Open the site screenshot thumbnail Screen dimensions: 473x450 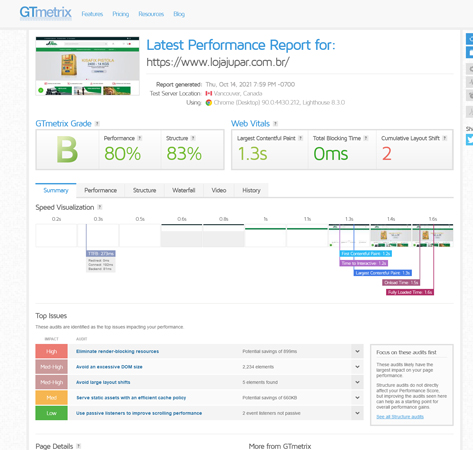[87, 66]
